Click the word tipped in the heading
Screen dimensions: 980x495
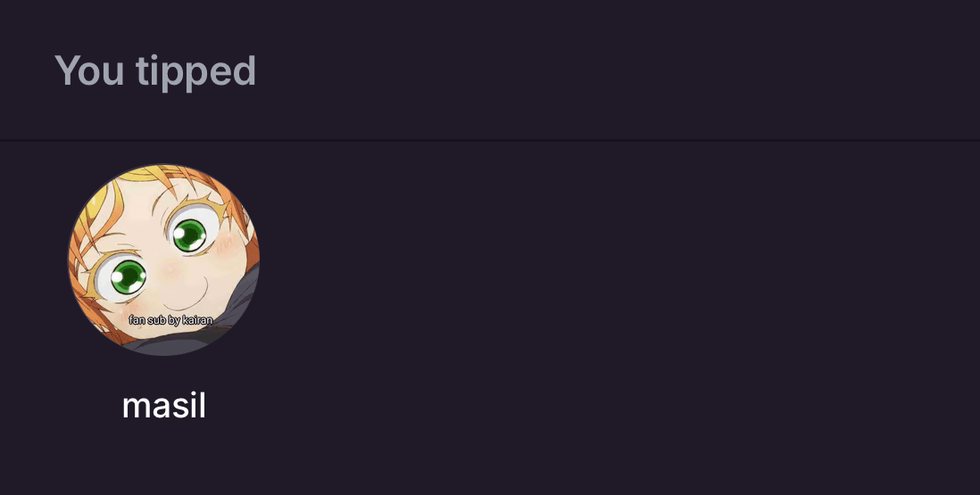pos(195,72)
